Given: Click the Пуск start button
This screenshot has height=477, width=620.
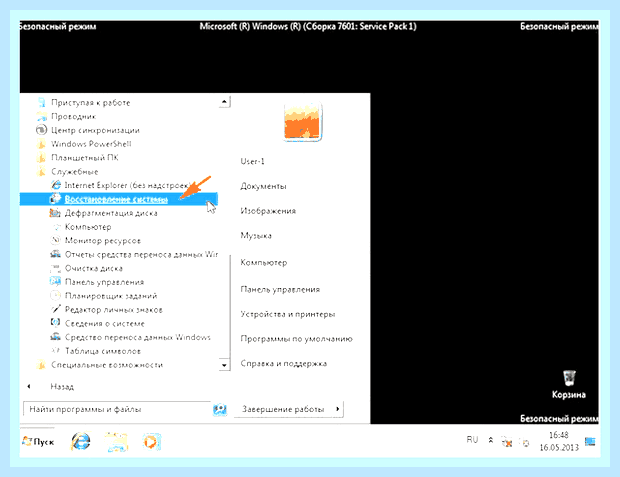Looking at the screenshot, I should [38, 441].
